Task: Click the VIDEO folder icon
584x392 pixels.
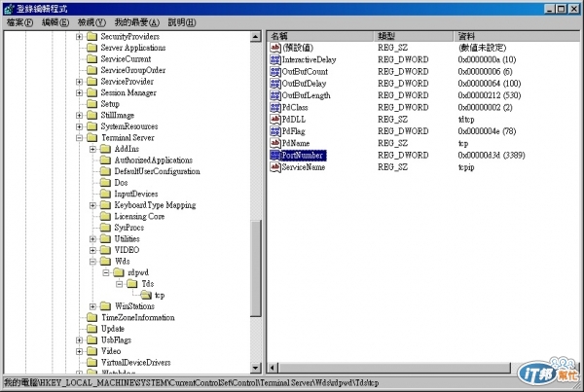Action: click(105, 250)
